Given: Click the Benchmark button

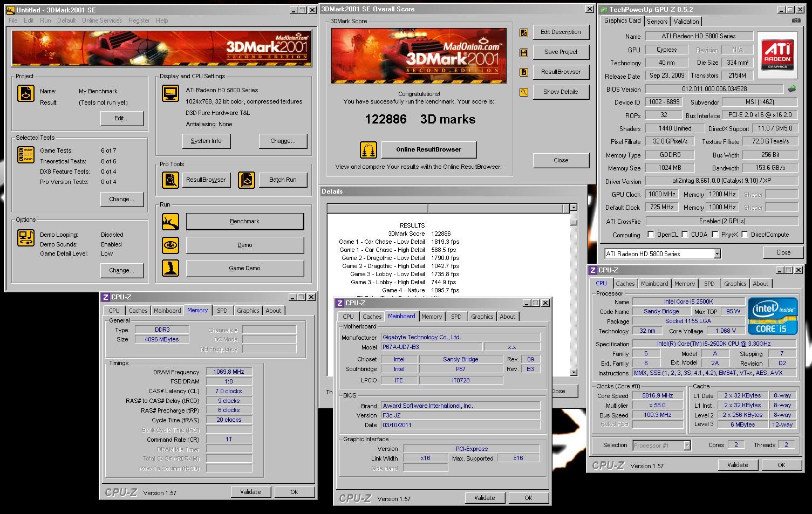Looking at the screenshot, I should click(x=245, y=222).
